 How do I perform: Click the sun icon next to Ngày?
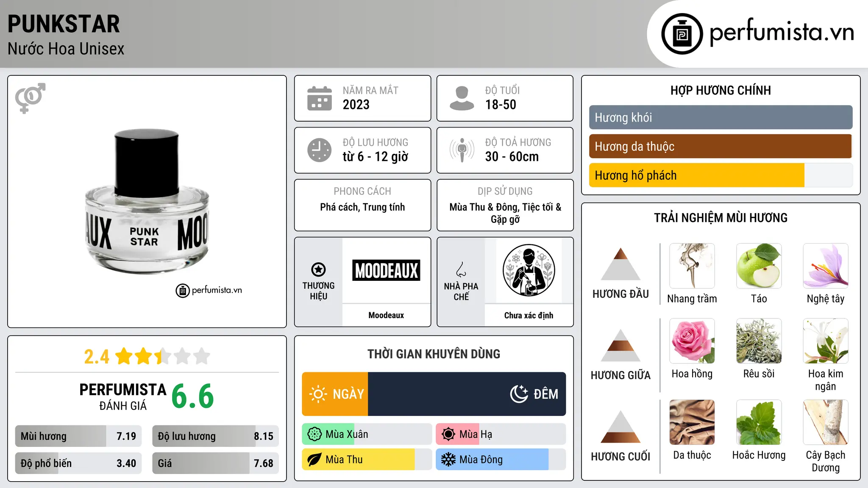[x=318, y=394]
